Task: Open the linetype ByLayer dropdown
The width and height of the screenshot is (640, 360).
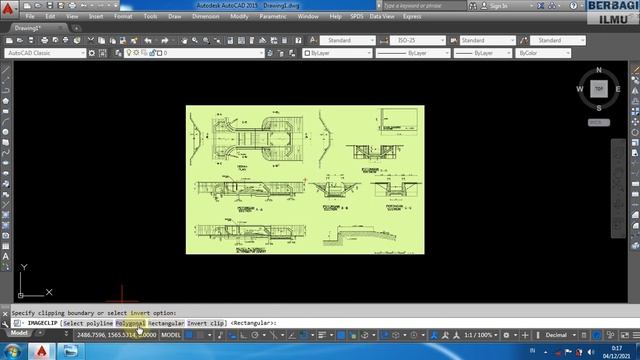Action: (413, 53)
